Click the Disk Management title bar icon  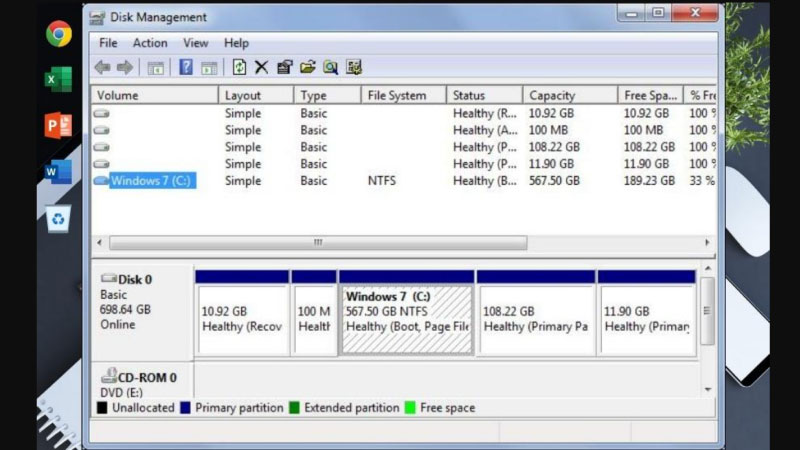tap(97, 18)
